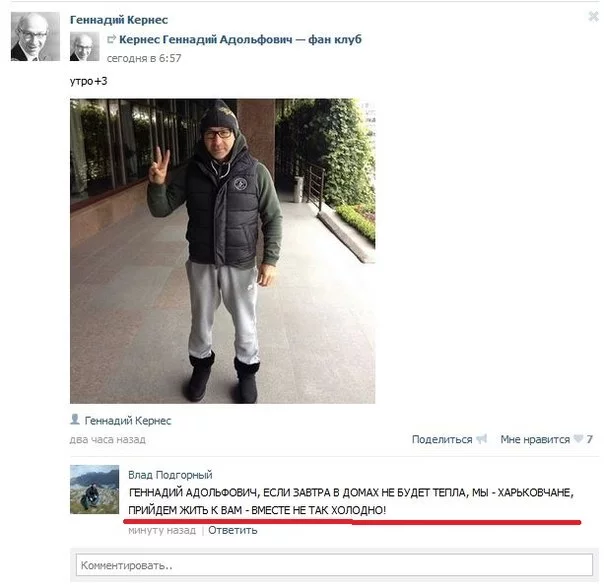Click the tagged Геннадий Кернес name below photo
Image resolution: width=604 pixels, height=588 pixels.
(128, 420)
